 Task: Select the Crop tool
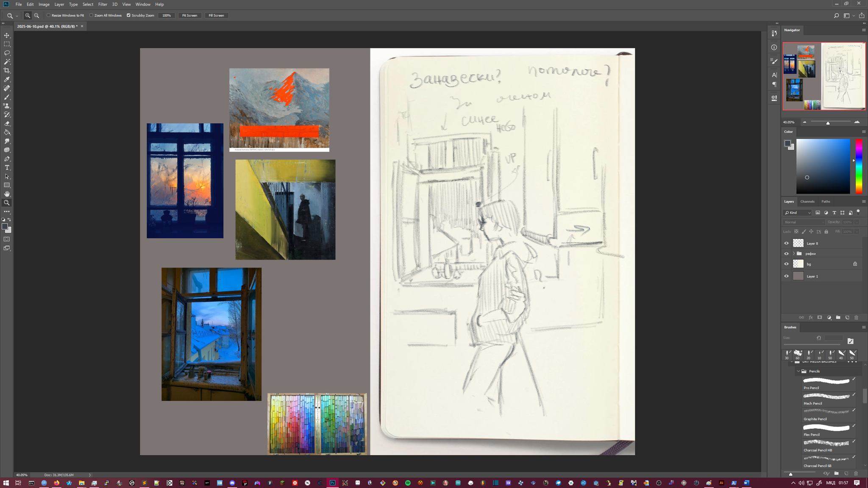point(7,70)
